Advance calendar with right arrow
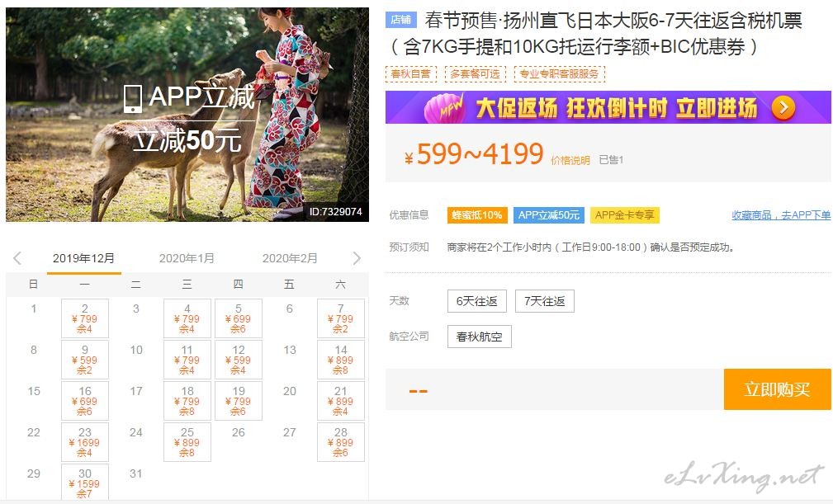833x504 pixels. [x=357, y=258]
